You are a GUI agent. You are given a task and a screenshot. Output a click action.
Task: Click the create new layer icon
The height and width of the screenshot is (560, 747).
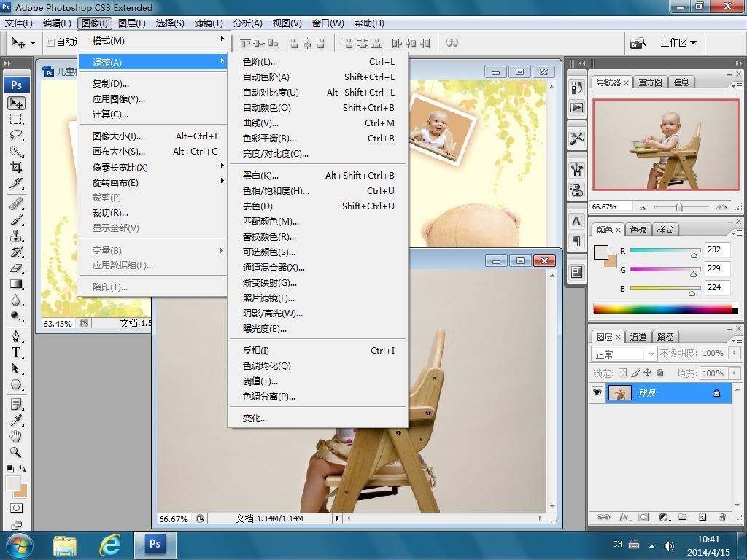703,517
